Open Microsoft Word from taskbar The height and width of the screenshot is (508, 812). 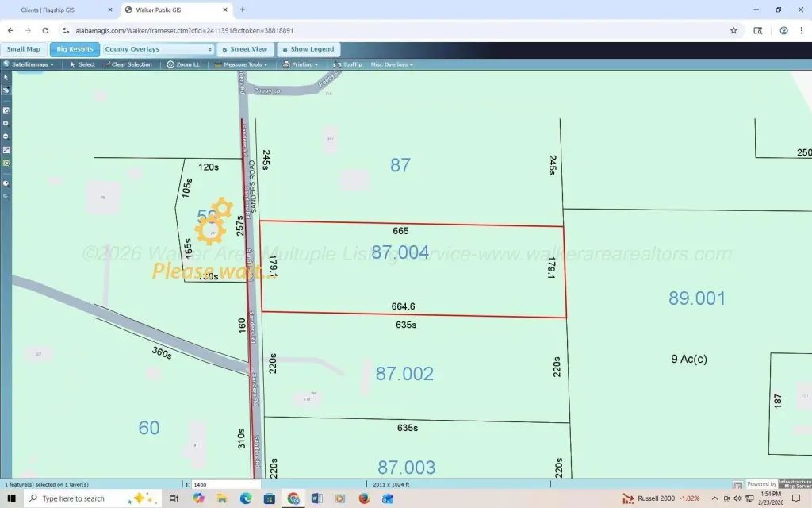[x=317, y=498]
